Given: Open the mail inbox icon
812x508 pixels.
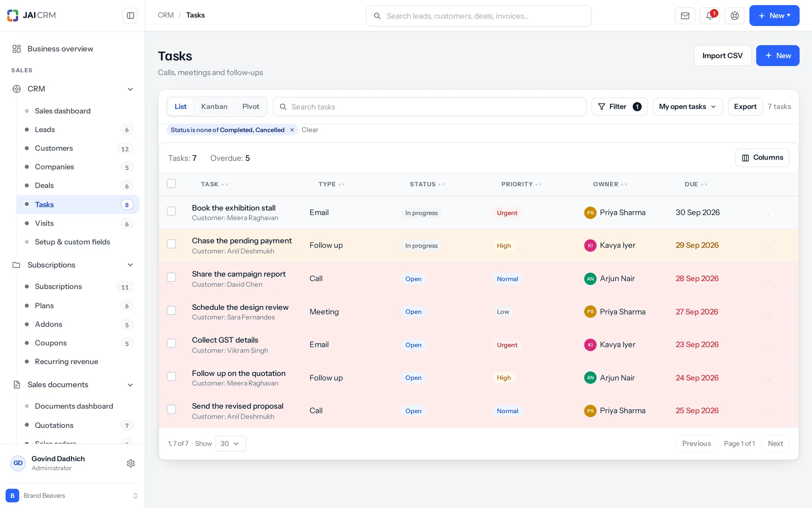Looking at the screenshot, I should point(685,16).
